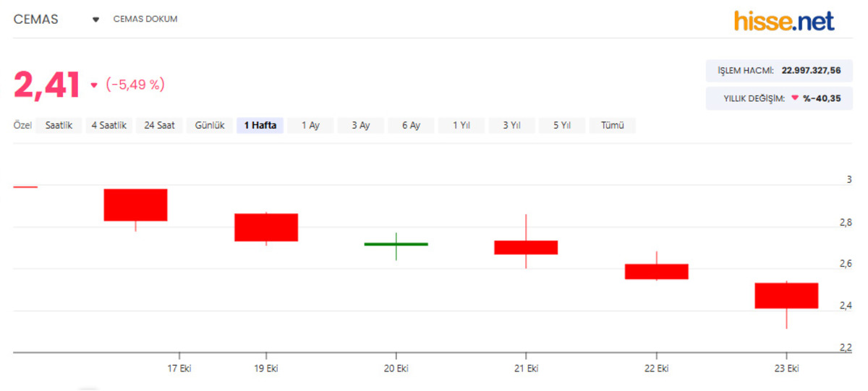868x391 pixels.
Task: Click the 23 Eki red candlestick
Action: click(x=786, y=296)
